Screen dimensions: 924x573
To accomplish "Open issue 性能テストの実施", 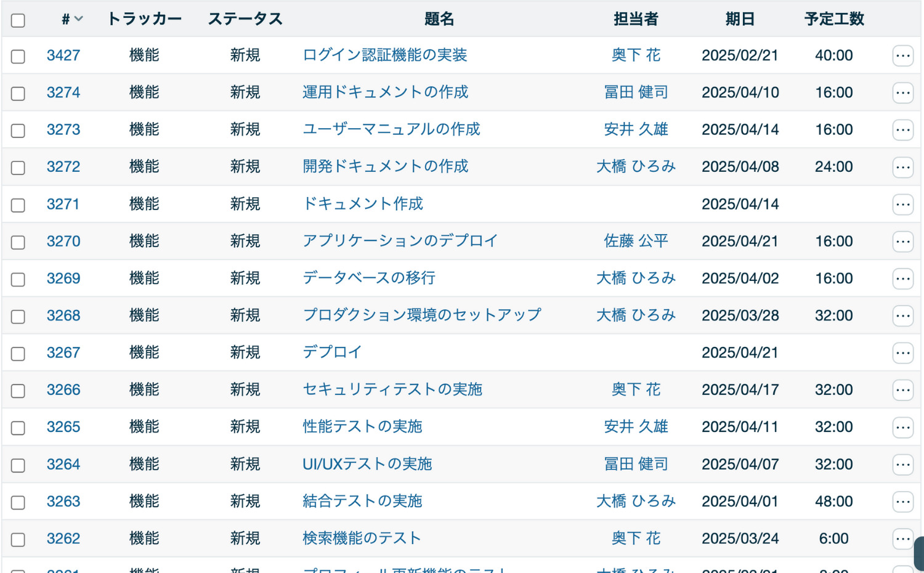I will pyautogui.click(x=362, y=426).
